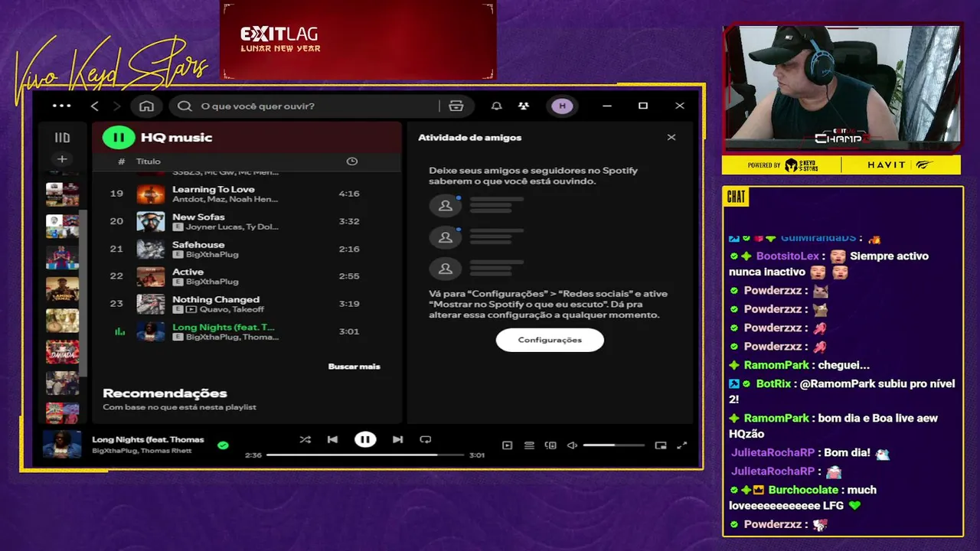Image resolution: width=980 pixels, height=551 pixels.
Task: Click the 4:16 duration of Learning To Love
Action: coord(349,194)
